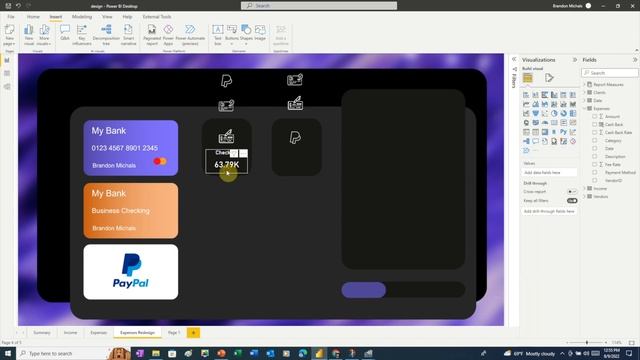Open more options on the 63.79K card
This screenshot has width=640, height=360.
[x=243, y=153]
